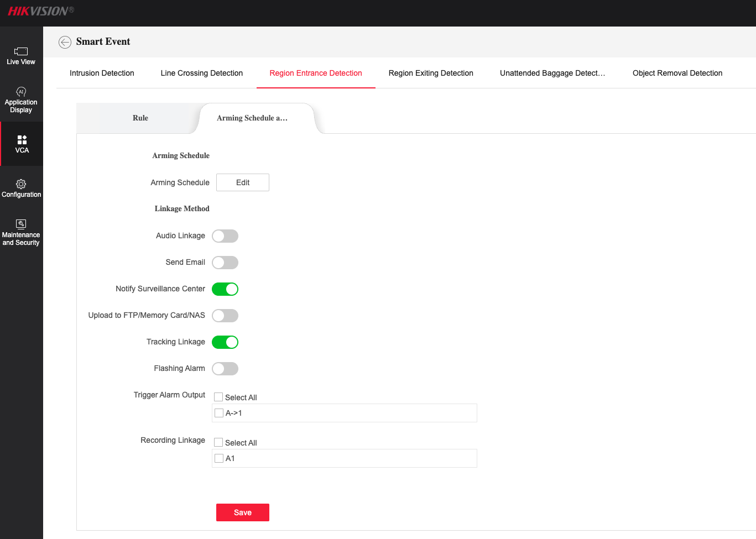Select the VCA sidebar icon
Screen dimensions: 756x539
(x=22, y=140)
